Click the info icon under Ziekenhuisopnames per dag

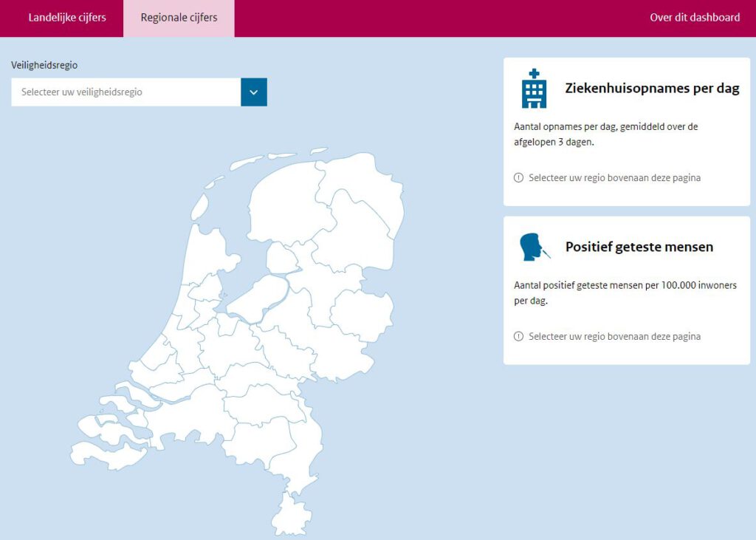pyautogui.click(x=518, y=177)
